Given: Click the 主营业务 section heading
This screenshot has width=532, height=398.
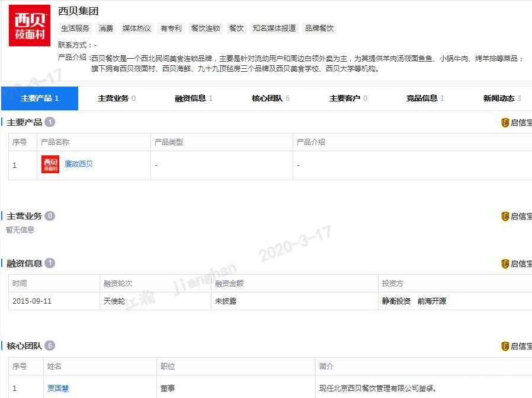Looking at the screenshot, I should (x=24, y=216).
